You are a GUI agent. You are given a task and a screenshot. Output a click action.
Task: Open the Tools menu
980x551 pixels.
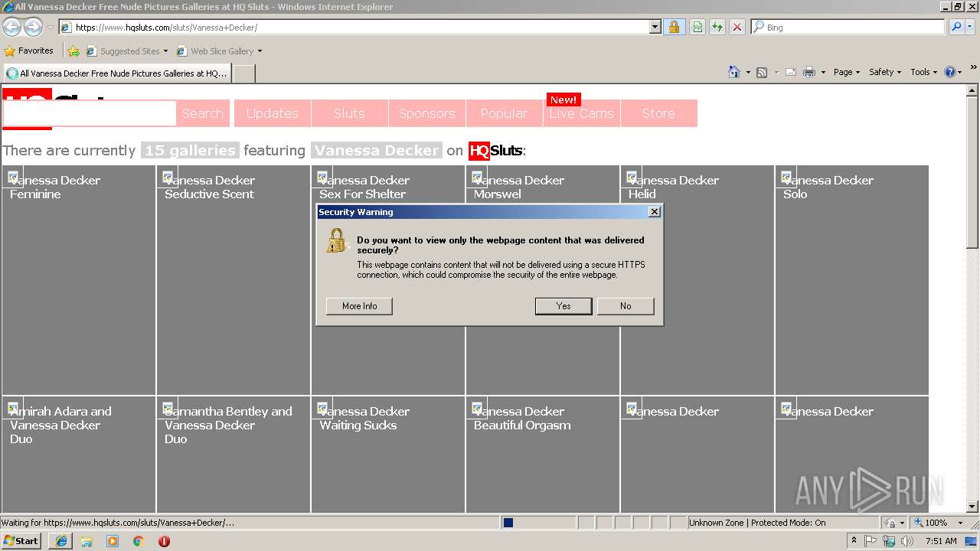pos(923,72)
